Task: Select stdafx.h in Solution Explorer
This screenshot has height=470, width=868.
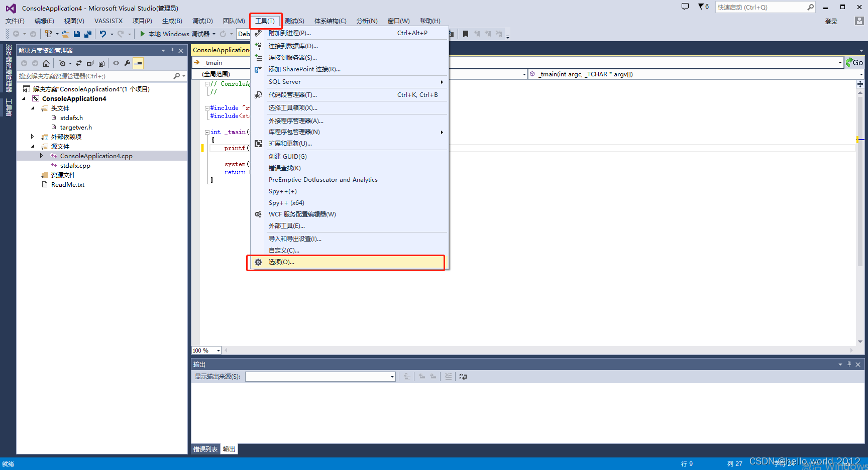Action: [71, 118]
